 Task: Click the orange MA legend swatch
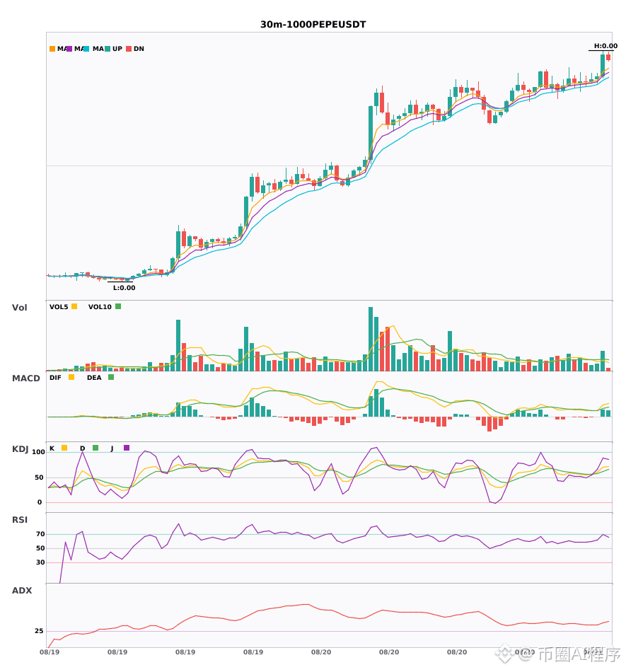pyautogui.click(x=52, y=49)
